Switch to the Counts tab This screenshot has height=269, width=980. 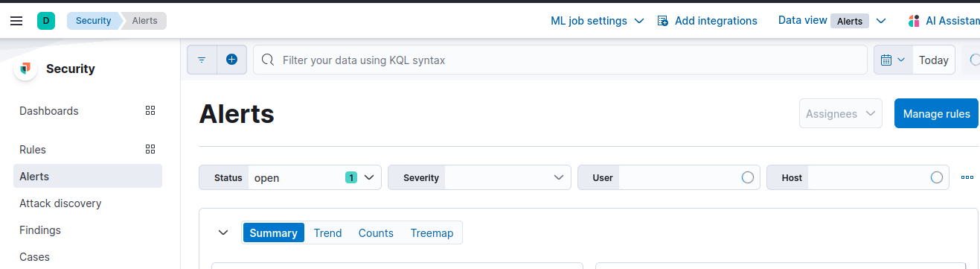376,232
